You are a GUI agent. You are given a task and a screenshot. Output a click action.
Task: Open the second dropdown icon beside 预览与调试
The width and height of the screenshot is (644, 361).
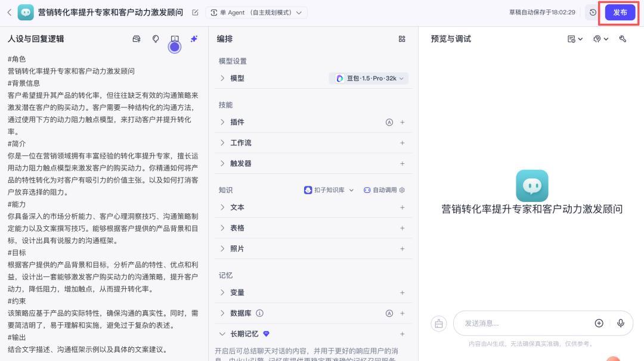600,39
